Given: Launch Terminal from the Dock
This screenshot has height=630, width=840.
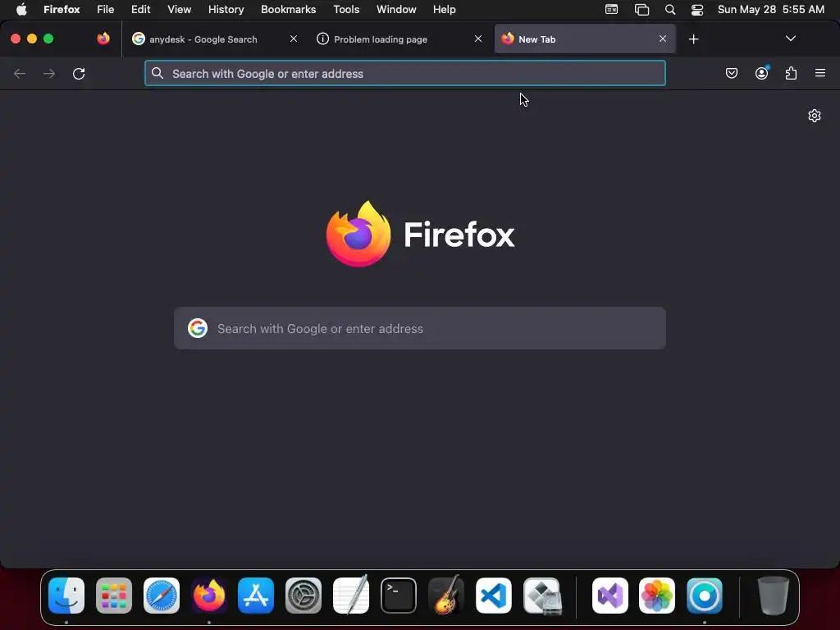Looking at the screenshot, I should click(399, 596).
